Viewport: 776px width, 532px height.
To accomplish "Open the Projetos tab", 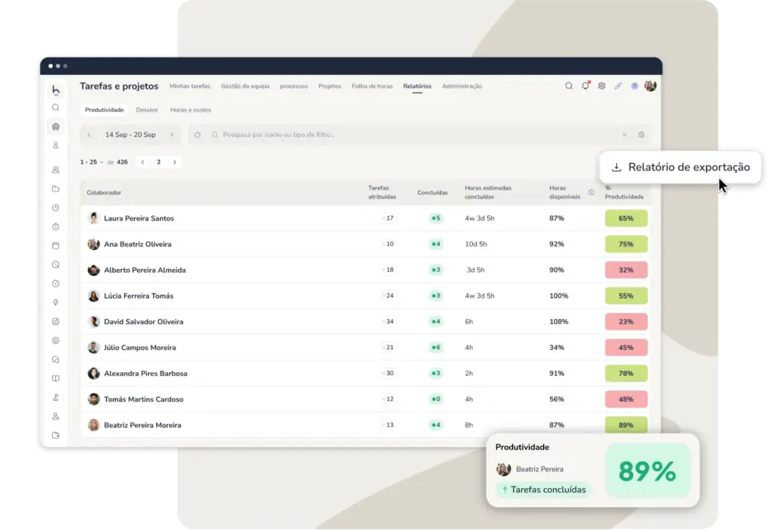I will tap(330, 86).
